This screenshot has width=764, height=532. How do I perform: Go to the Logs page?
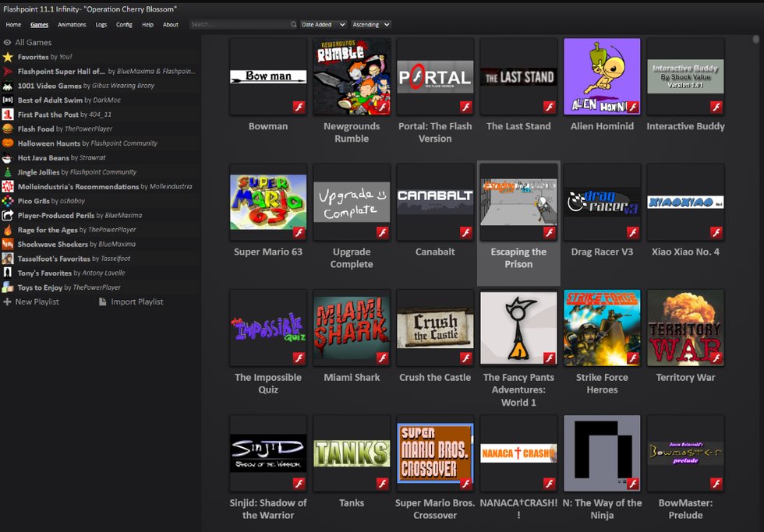(101, 25)
